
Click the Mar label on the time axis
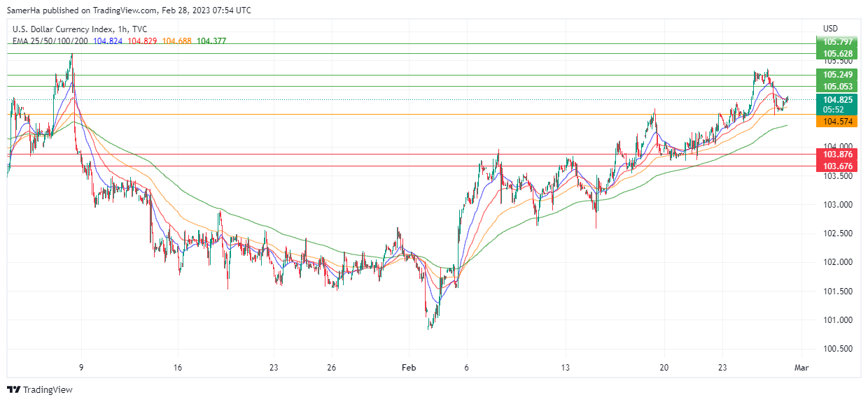pyautogui.click(x=802, y=367)
